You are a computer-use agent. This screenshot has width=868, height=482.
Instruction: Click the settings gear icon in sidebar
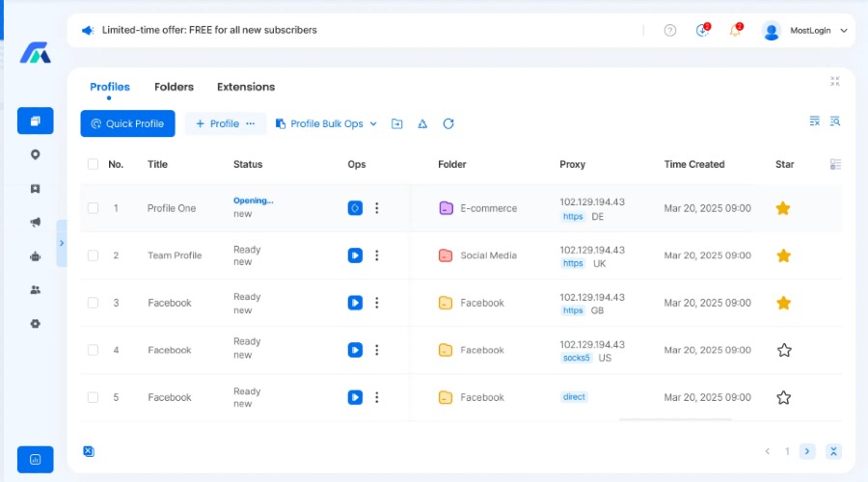[x=36, y=324]
